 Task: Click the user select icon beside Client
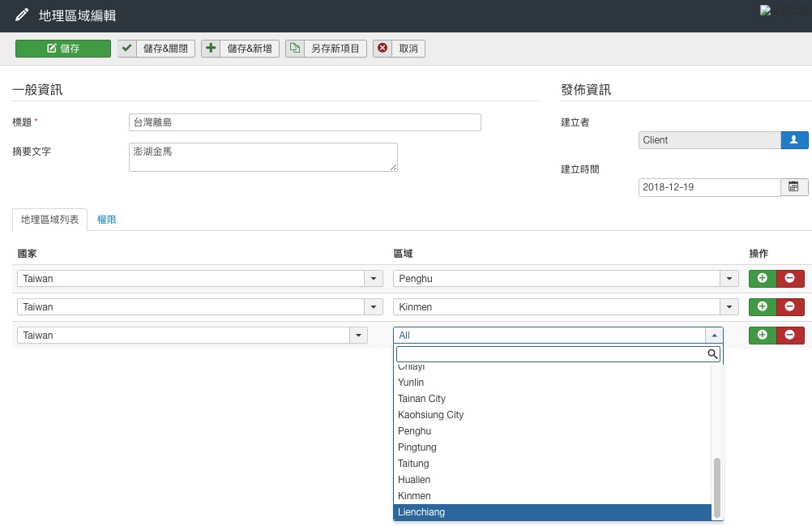tap(794, 140)
